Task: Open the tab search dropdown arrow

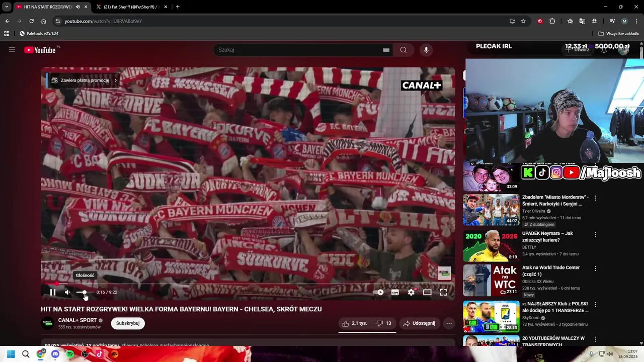Action: click(7, 7)
